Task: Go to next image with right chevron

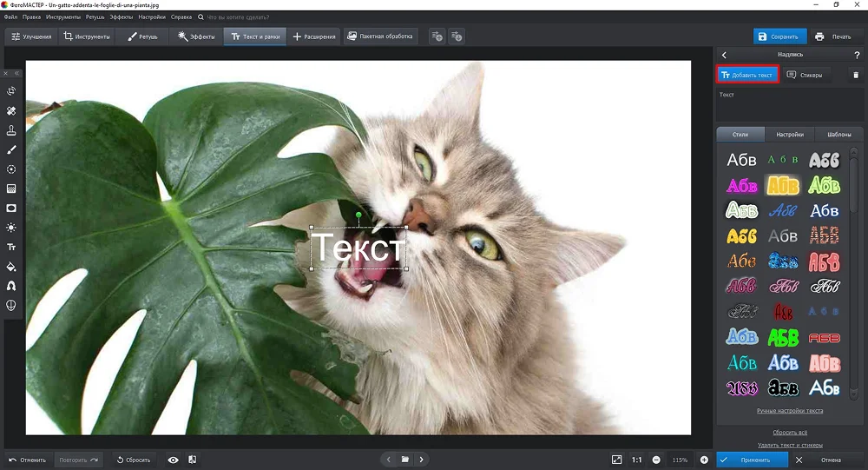Action: coord(422,460)
